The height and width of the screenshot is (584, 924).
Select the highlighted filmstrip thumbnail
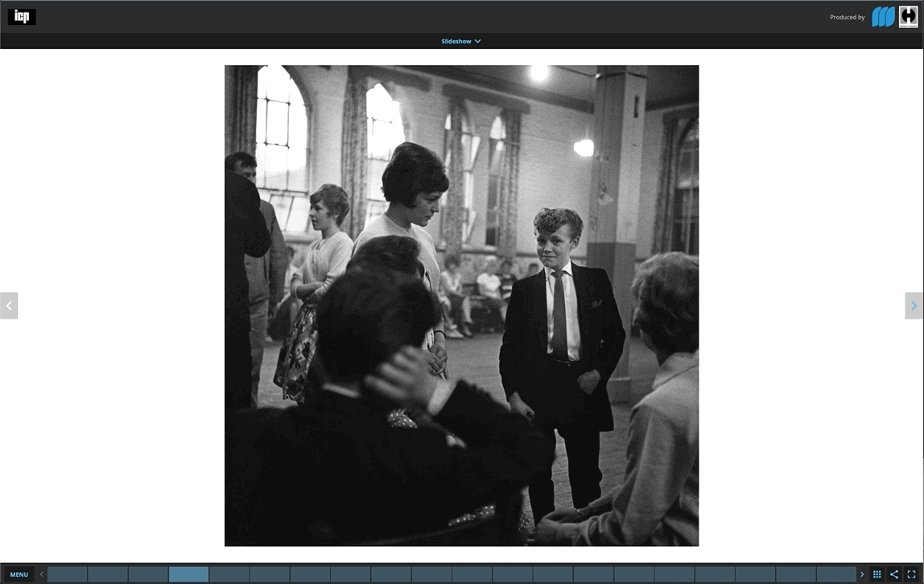pos(188,574)
